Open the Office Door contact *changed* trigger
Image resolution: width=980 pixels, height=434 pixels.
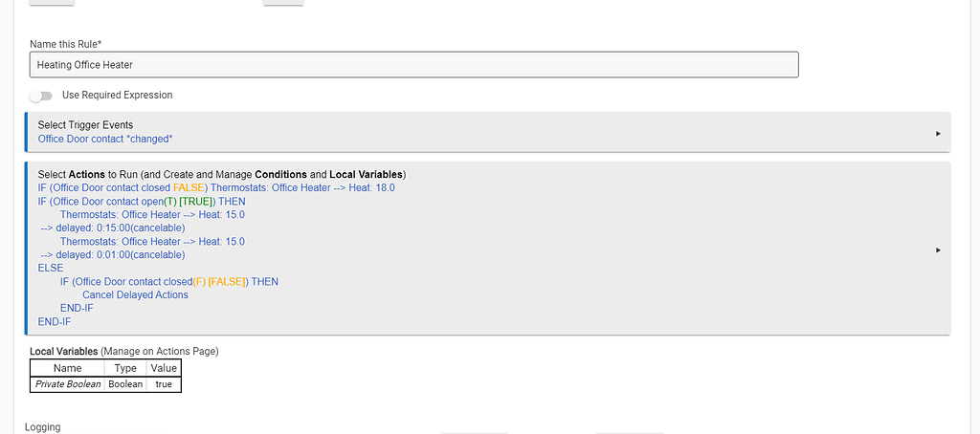(105, 140)
